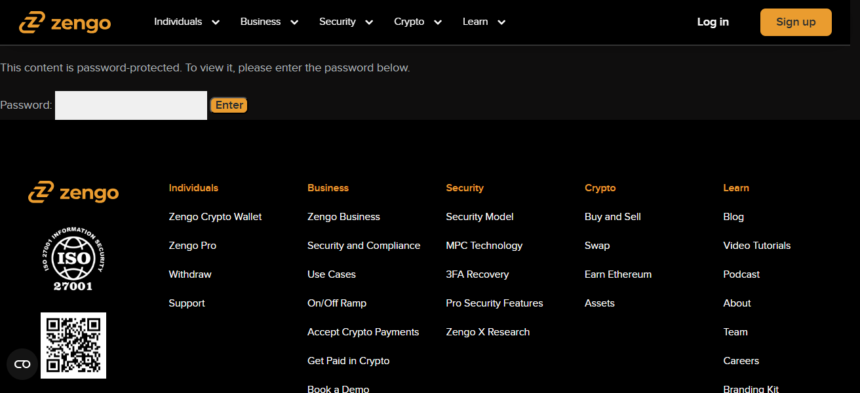This screenshot has width=860, height=393.
Task: Click the Learn heading in the footer
Action: point(736,188)
